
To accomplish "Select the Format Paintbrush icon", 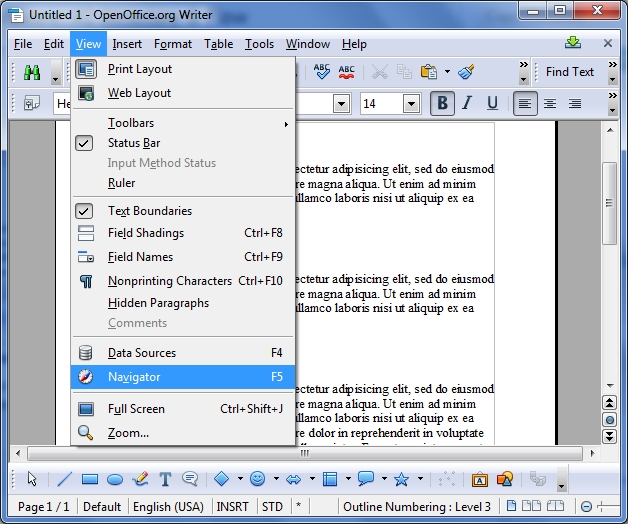I will 466,72.
